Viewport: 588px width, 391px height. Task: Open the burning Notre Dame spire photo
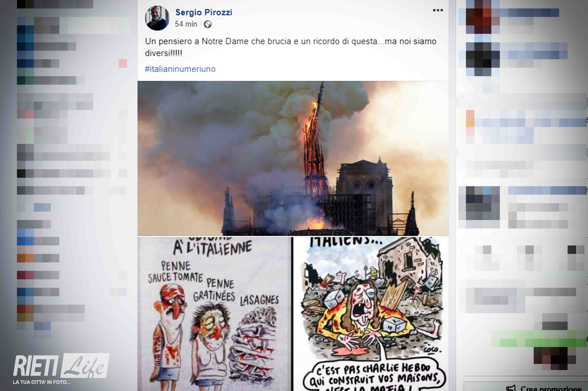293,158
